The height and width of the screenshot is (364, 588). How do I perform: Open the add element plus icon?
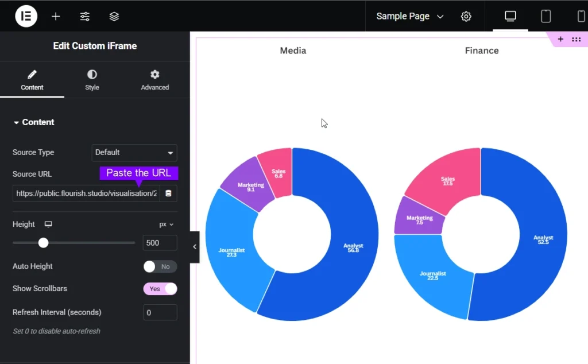pos(56,16)
